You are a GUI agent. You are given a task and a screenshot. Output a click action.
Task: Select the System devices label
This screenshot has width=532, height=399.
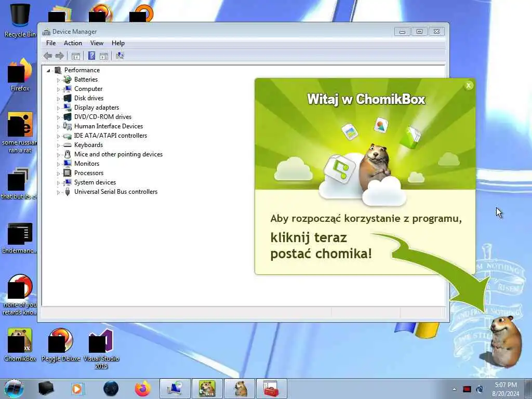click(x=95, y=182)
